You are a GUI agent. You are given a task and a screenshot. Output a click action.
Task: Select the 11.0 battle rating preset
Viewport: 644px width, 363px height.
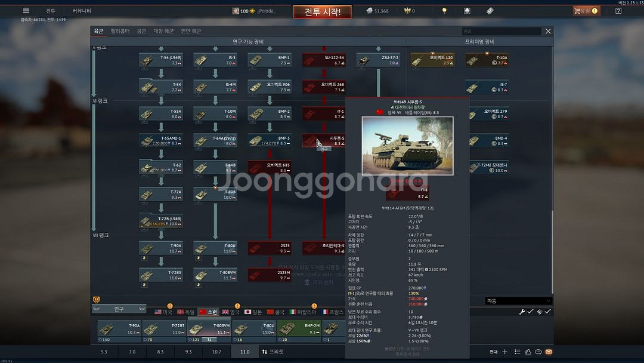(244, 352)
